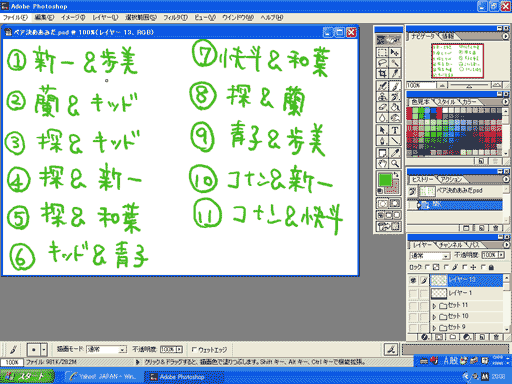Open the フィルタ menu
The width and height of the screenshot is (512, 384).
175,17
